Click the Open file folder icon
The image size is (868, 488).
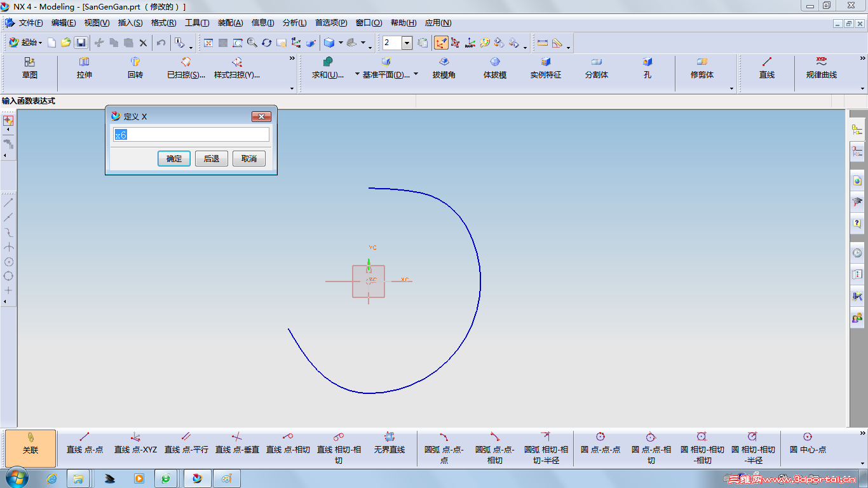66,43
